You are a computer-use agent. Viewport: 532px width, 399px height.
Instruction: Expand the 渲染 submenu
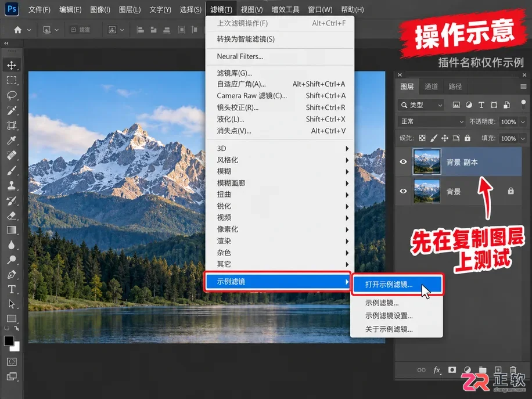(281, 241)
